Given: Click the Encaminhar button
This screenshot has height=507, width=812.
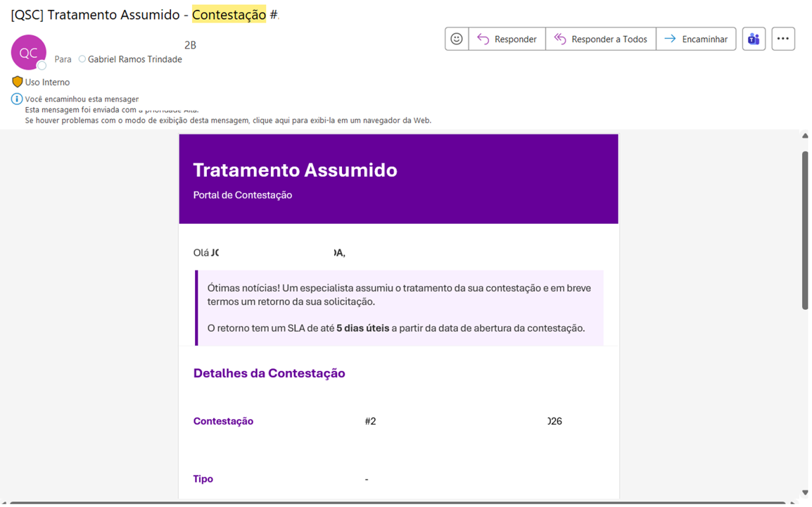Looking at the screenshot, I should [696, 39].
